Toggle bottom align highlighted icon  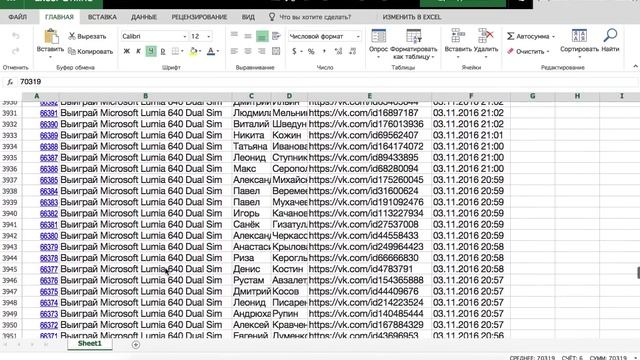[x=262, y=36]
